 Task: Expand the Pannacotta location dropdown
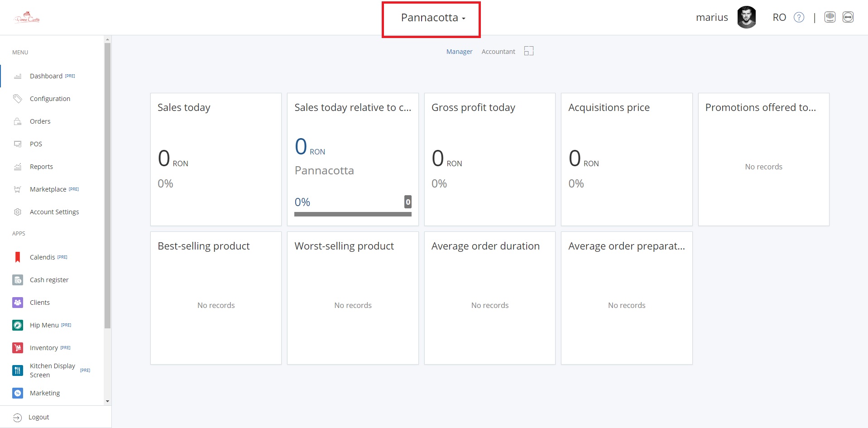[432, 18]
